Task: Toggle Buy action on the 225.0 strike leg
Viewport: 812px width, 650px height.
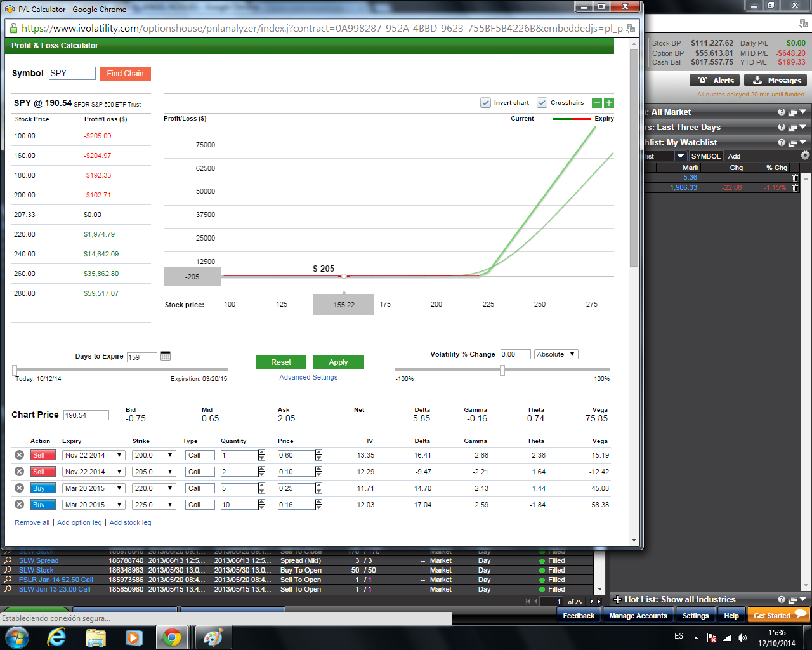Action: tap(43, 505)
